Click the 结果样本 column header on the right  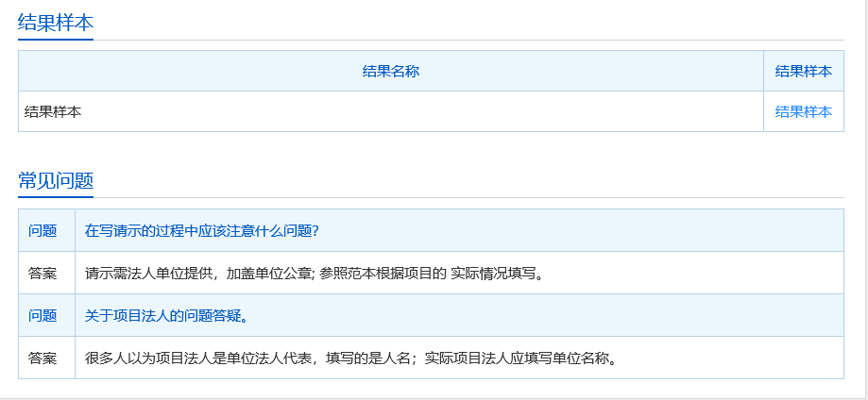coord(803,72)
